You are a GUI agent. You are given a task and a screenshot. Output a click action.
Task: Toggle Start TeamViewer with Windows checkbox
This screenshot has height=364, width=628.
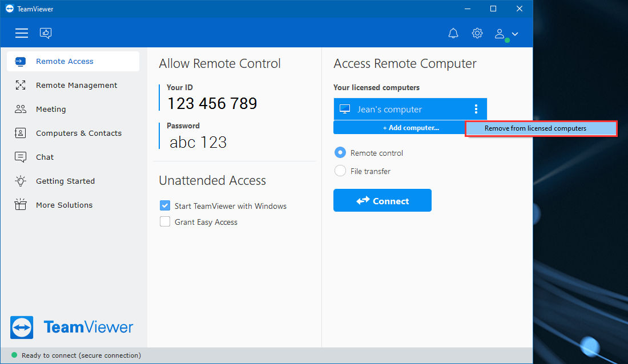[165, 205]
